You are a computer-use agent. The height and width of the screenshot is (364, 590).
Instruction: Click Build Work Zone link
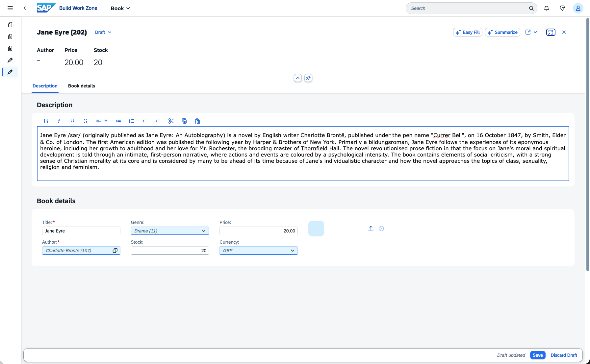pyautogui.click(x=78, y=8)
